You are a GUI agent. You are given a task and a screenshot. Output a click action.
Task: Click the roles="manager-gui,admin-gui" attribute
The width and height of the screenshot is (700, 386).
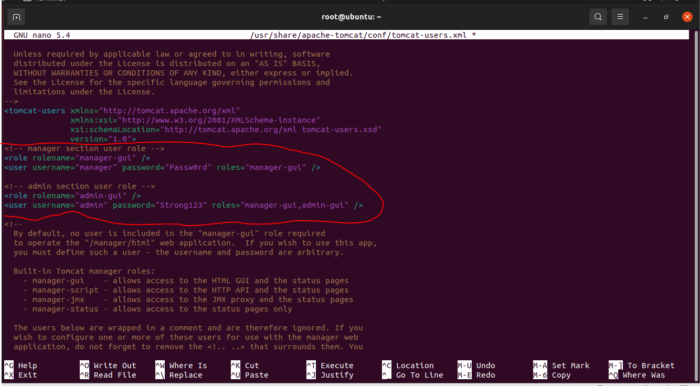(x=281, y=205)
